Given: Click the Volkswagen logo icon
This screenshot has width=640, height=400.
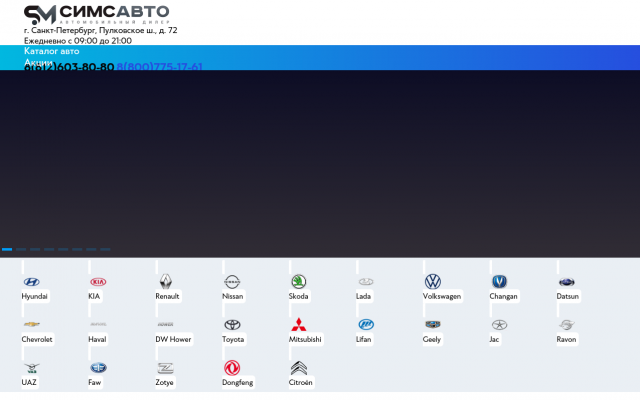Looking at the screenshot, I should tap(433, 281).
